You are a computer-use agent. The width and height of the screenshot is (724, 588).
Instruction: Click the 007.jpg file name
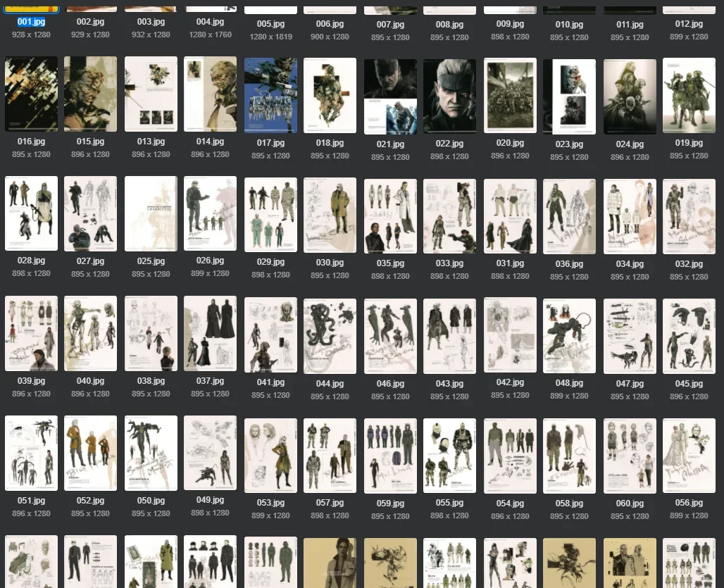click(390, 25)
